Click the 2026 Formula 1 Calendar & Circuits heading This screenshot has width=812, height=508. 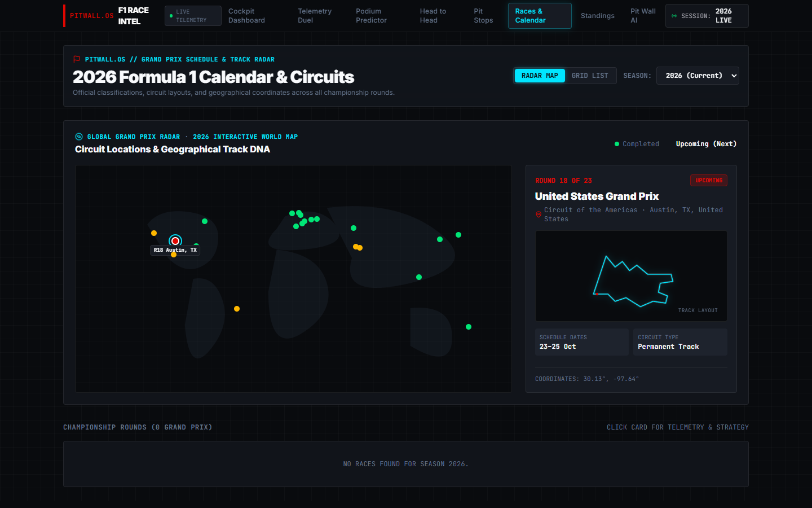213,77
